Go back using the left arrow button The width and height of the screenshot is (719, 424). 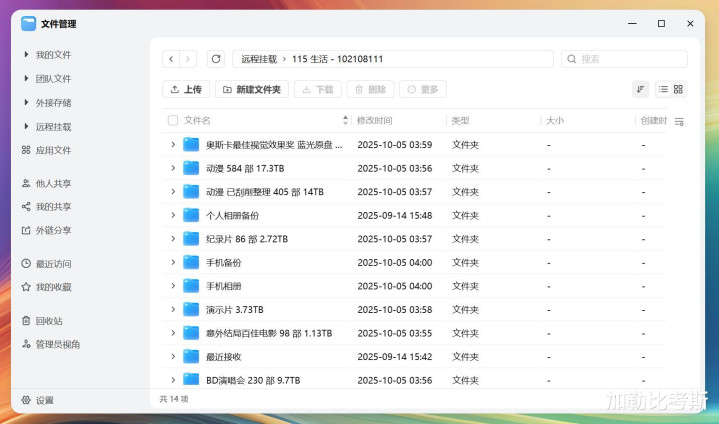(x=171, y=59)
